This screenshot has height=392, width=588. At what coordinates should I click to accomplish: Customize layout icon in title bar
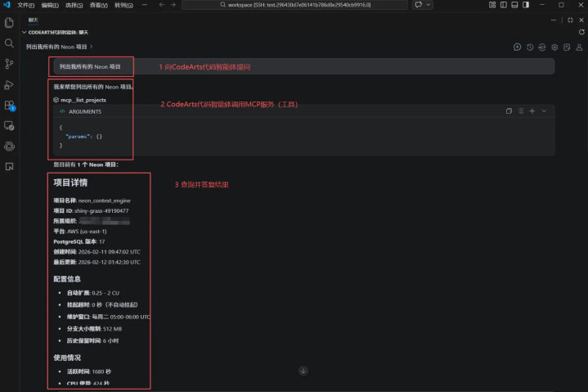pyautogui.click(x=492, y=5)
